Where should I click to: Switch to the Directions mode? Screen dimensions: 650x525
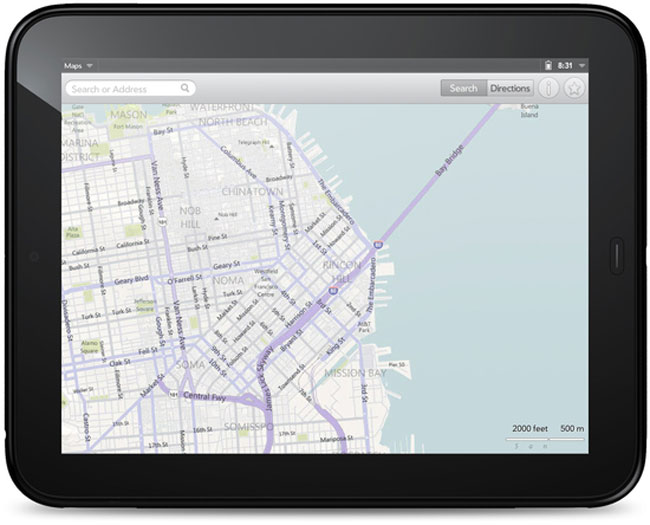(510, 88)
